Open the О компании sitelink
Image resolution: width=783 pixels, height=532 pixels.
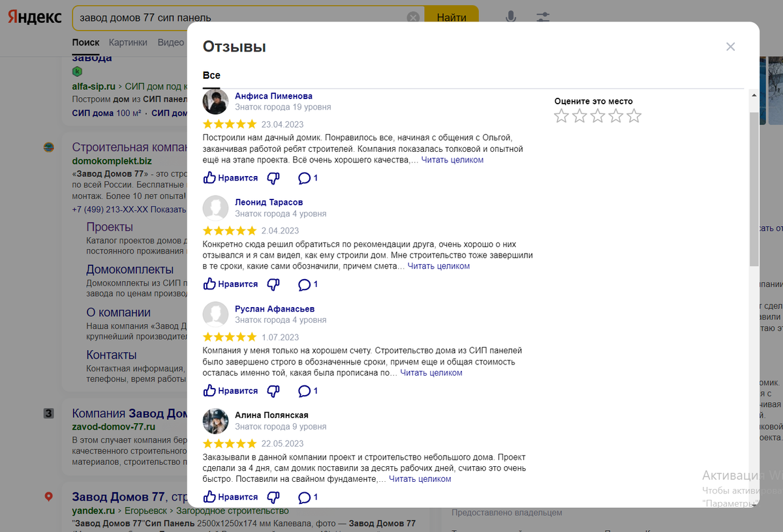coord(119,312)
